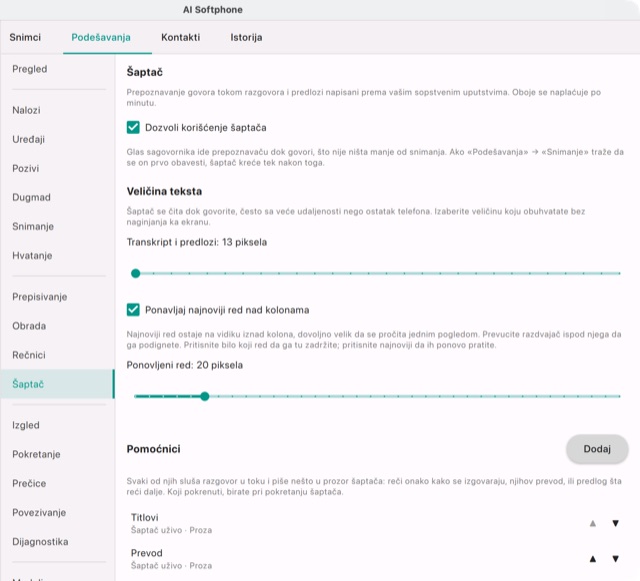Open Hvatanje settings

57,256
